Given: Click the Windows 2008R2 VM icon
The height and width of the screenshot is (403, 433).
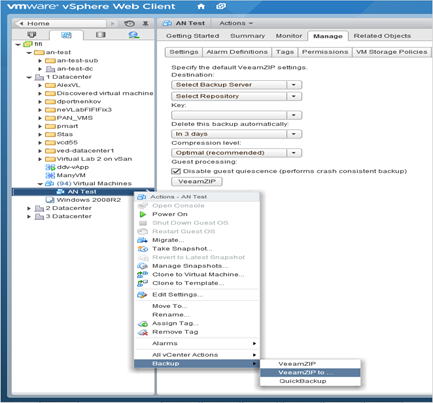Looking at the screenshot, I should (x=50, y=200).
